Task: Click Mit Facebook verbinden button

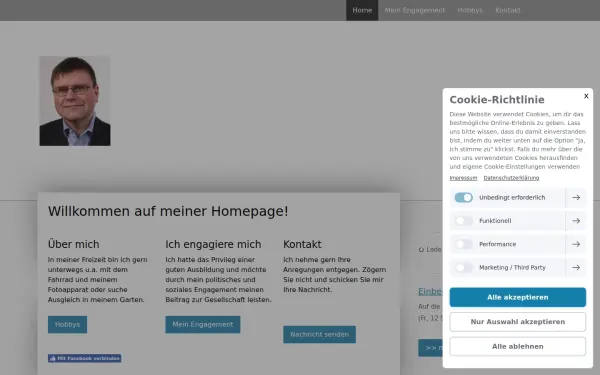Action: click(x=85, y=358)
